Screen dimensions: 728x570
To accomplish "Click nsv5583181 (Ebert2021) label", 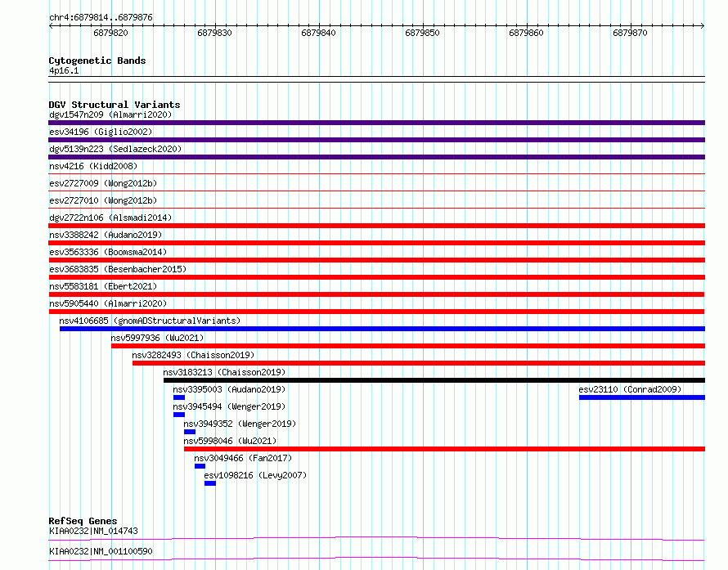I will pos(103,286).
